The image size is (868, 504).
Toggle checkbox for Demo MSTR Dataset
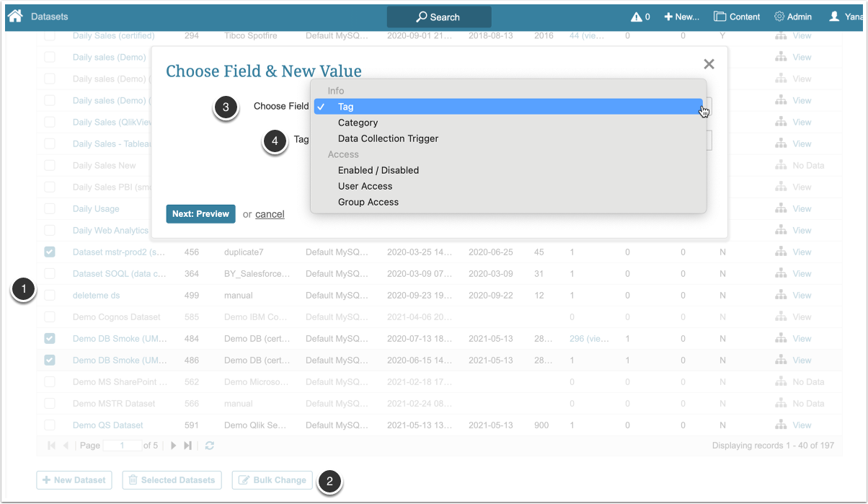coord(50,404)
